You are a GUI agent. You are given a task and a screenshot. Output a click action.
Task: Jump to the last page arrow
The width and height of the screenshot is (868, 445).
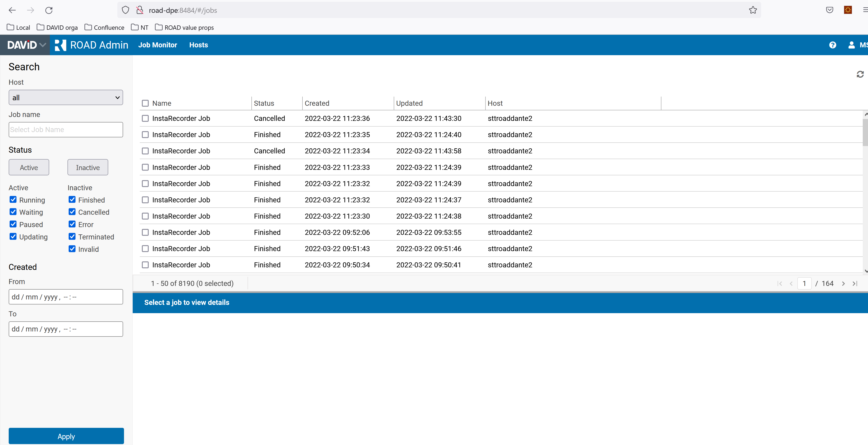pyautogui.click(x=855, y=284)
